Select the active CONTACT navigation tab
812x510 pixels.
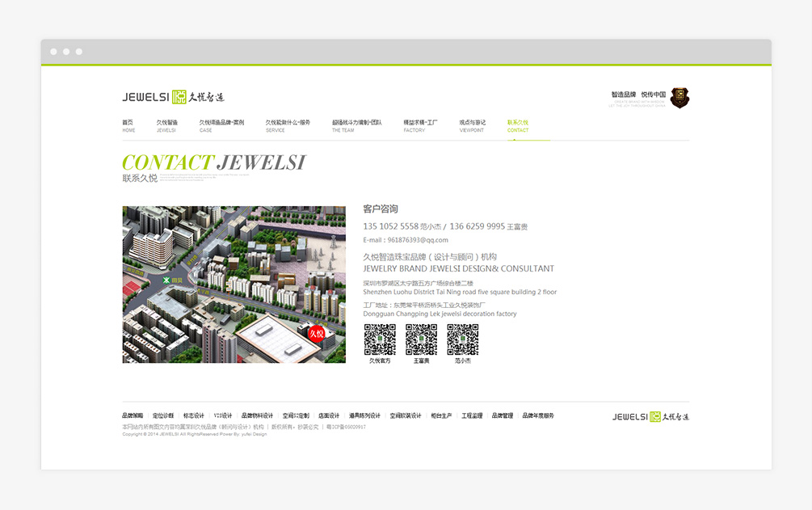518,126
